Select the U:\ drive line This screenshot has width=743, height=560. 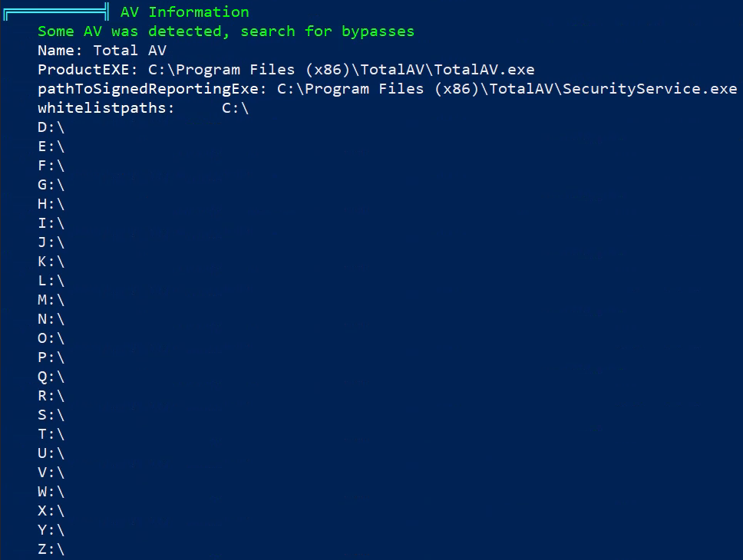coord(51,453)
